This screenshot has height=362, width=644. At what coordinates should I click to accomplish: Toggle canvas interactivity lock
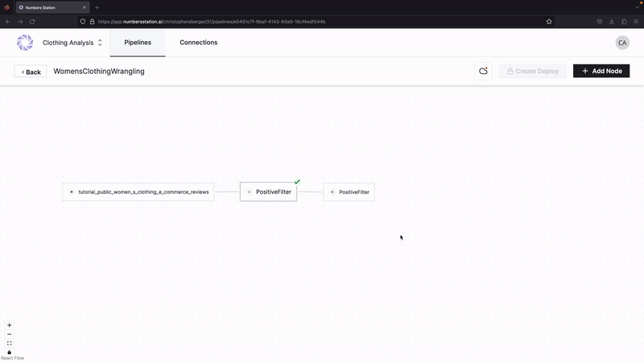pyautogui.click(x=9, y=352)
